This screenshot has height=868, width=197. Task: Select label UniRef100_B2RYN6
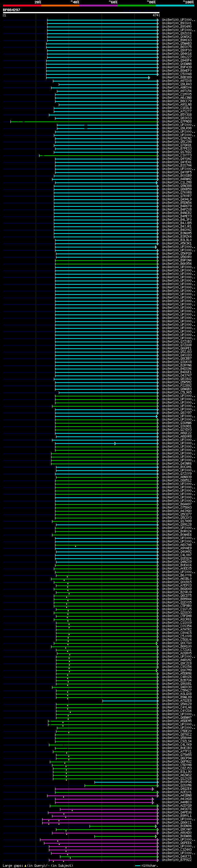coord(176,365)
